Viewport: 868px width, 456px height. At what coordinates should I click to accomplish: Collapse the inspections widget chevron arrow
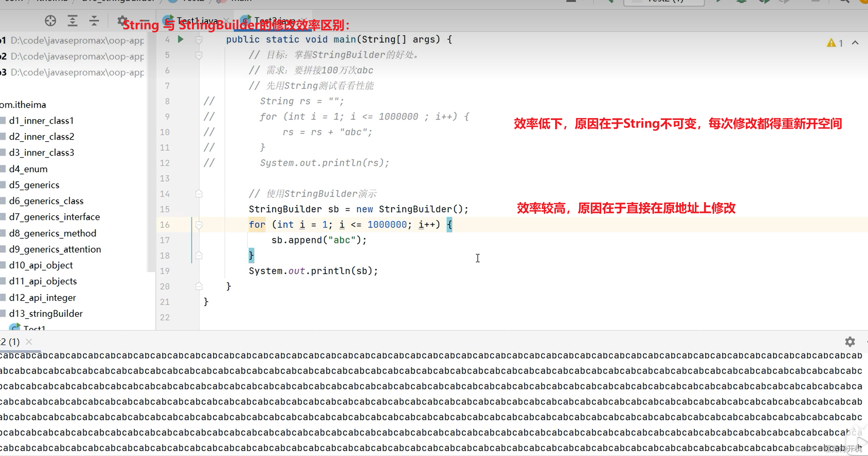tap(855, 43)
